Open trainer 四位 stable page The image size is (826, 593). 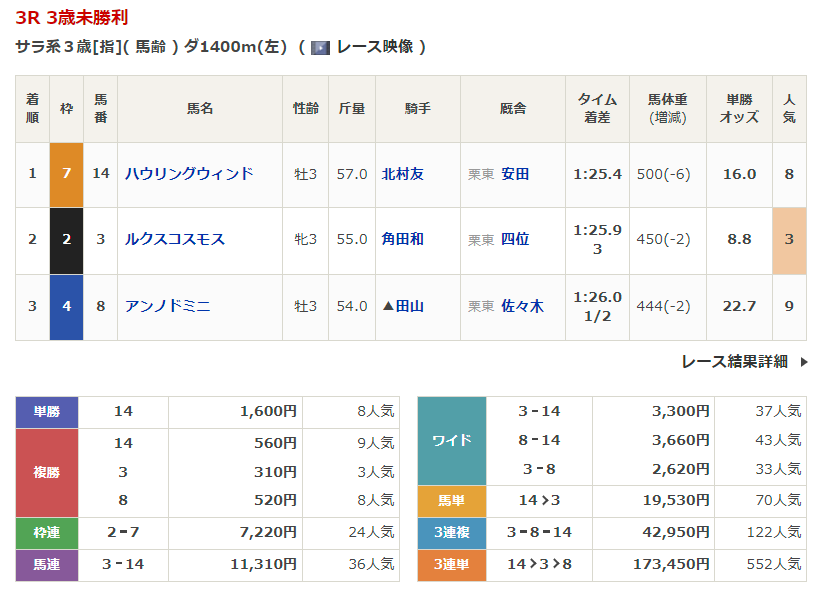point(515,240)
